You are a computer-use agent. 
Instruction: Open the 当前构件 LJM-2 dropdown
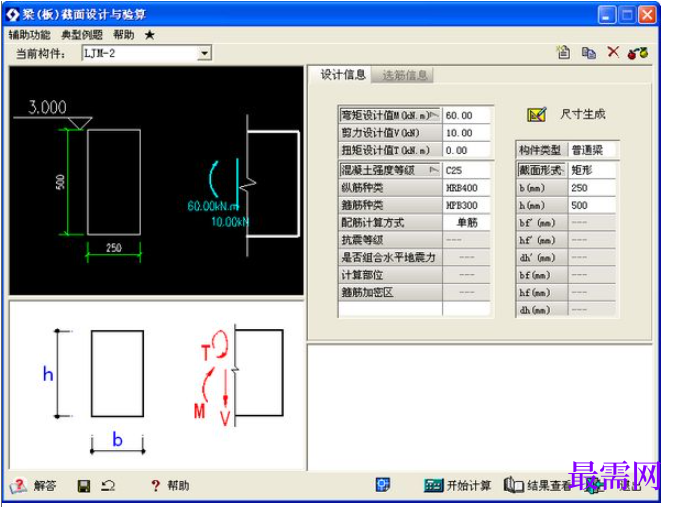pos(204,53)
